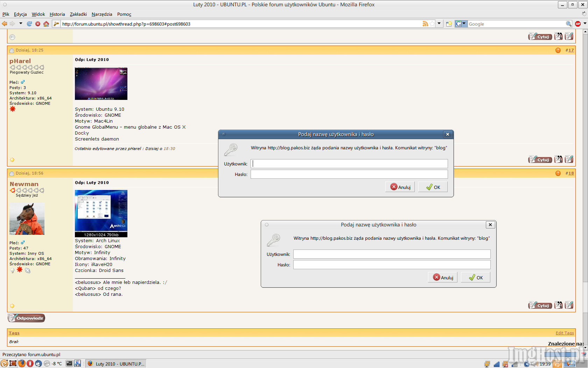Screen dimensions: 588x368
Task: Focus Hasło field in background login dialog
Action: click(392, 265)
